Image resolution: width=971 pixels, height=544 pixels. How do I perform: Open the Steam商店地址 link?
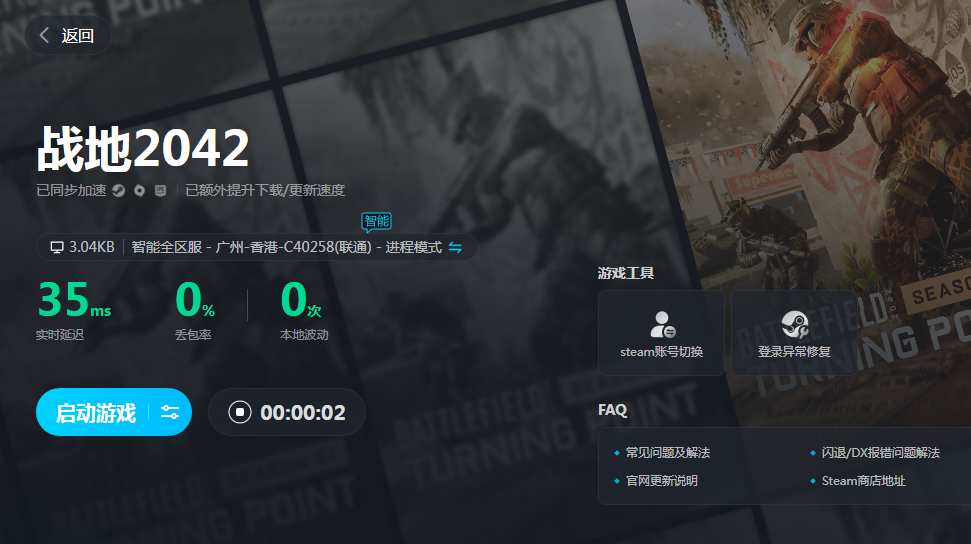coord(863,481)
